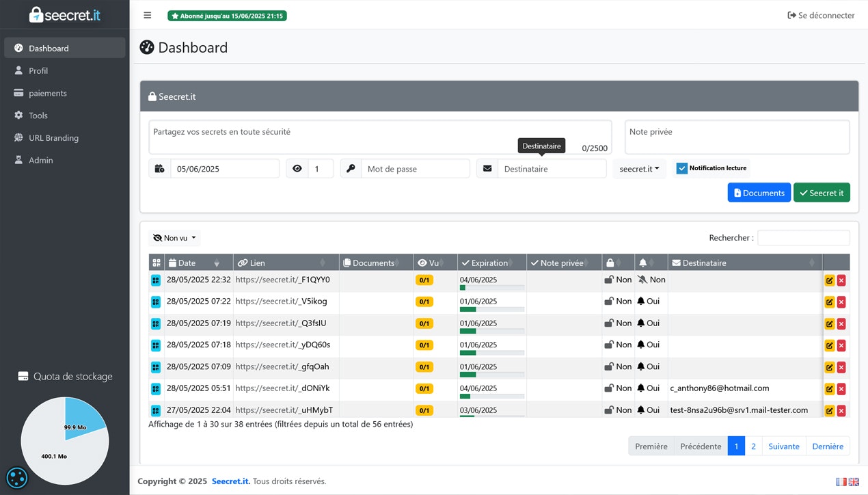Open QR code for link _dONiYk
Viewport: 868px width, 495px height.
pyautogui.click(x=156, y=388)
